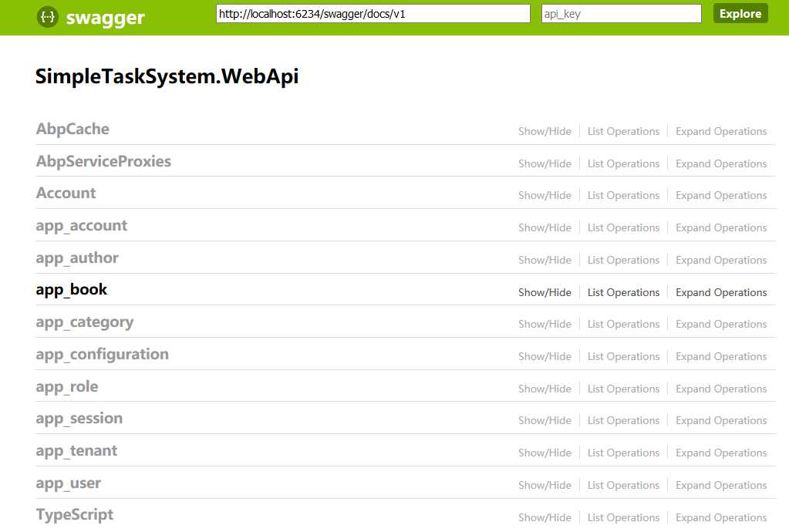This screenshot has width=789, height=532.
Task: Expand Operations for app_session
Action: [x=721, y=420]
